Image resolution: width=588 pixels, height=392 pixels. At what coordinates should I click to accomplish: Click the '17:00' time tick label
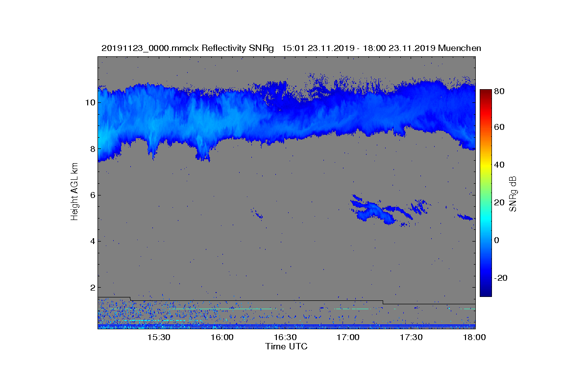point(348,338)
